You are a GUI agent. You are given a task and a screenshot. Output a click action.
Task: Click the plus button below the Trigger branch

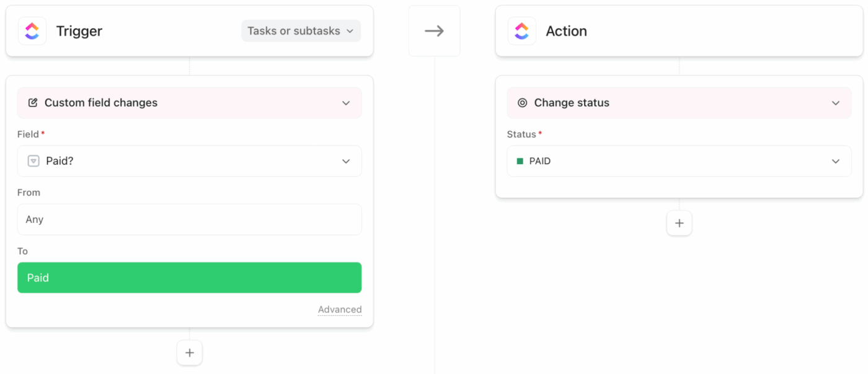click(189, 352)
